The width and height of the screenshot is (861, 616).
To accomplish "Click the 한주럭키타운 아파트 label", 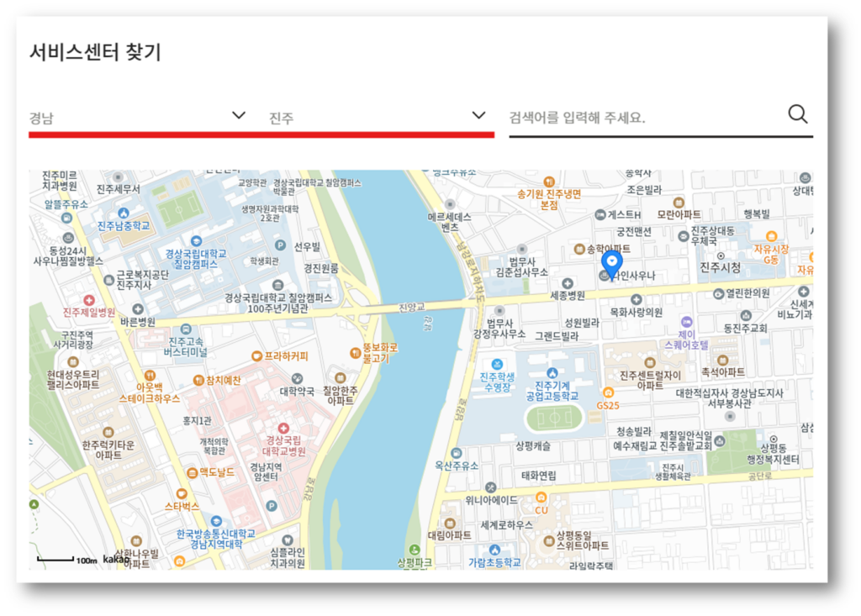I will click(108, 450).
